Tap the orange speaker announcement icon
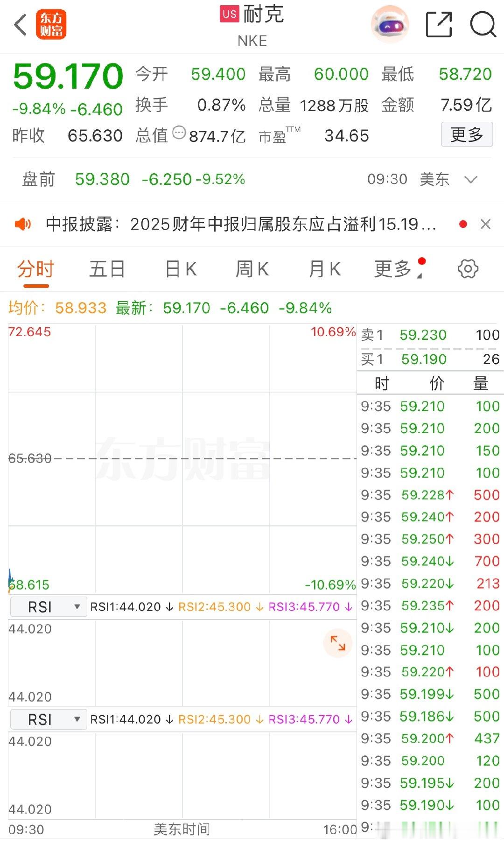Viewport: 504px width, 844px height. 23,225
